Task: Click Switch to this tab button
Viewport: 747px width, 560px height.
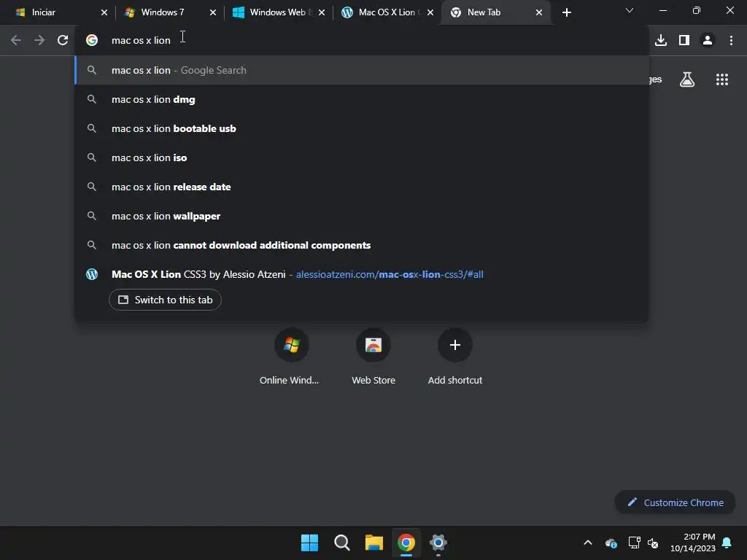Action: pyautogui.click(x=165, y=300)
